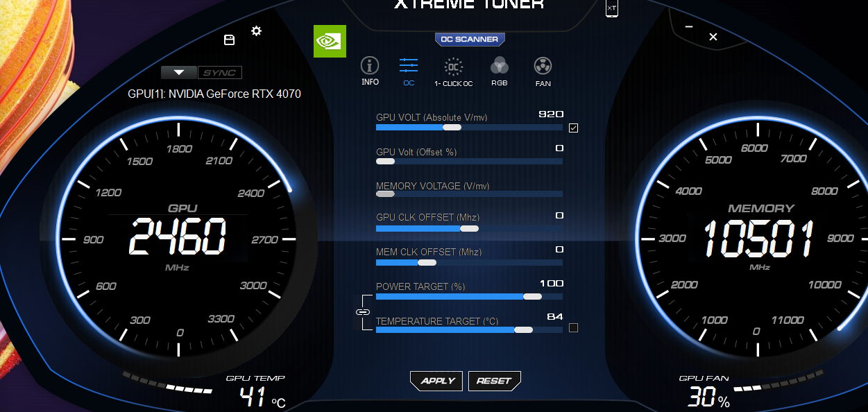Click the MEMORY VOLTAGE slider handle

click(385, 194)
